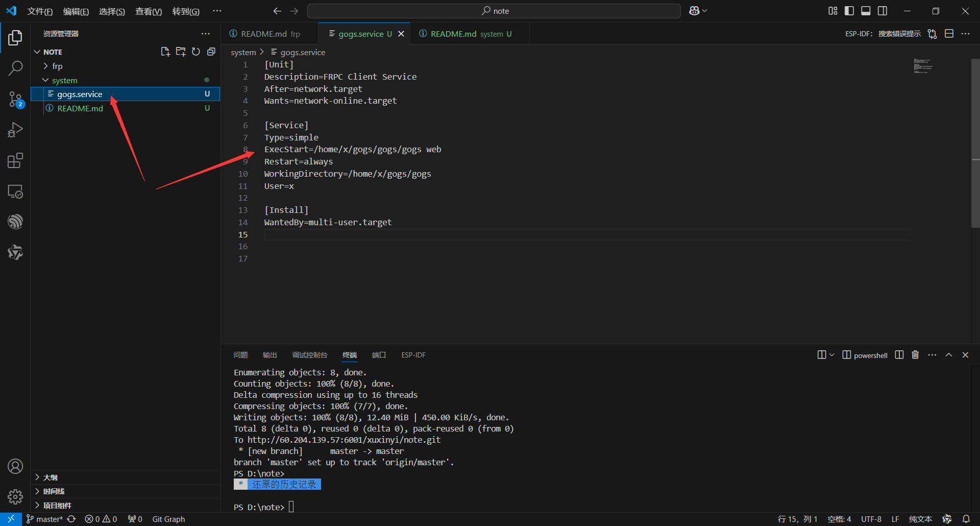The height and width of the screenshot is (526, 980).
Task: Open Remote Explorer in activity bar
Action: [x=15, y=192]
